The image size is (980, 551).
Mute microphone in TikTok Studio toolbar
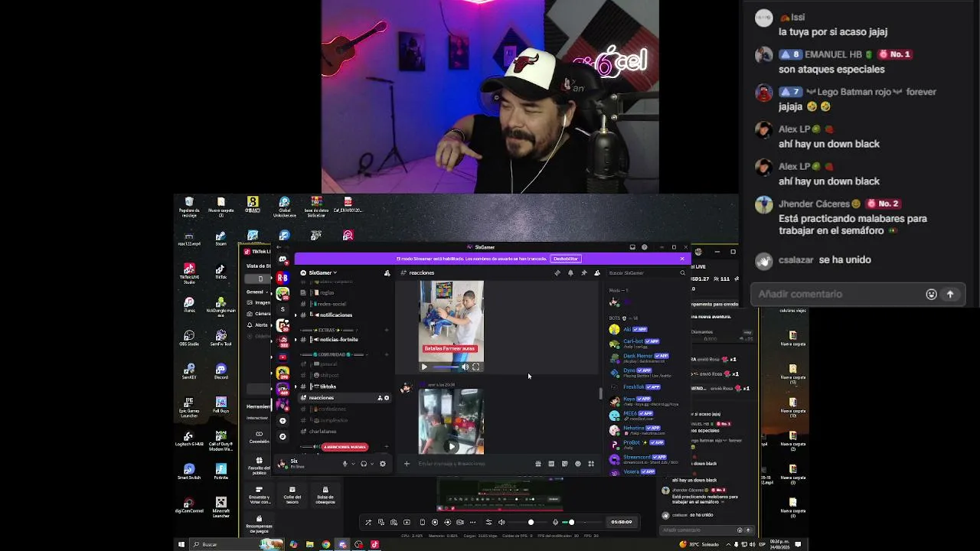click(x=555, y=523)
